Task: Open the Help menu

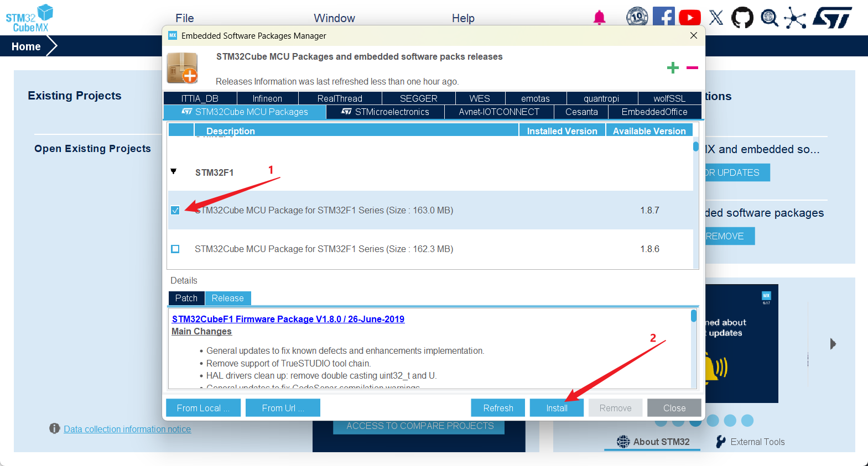Action: [464, 18]
